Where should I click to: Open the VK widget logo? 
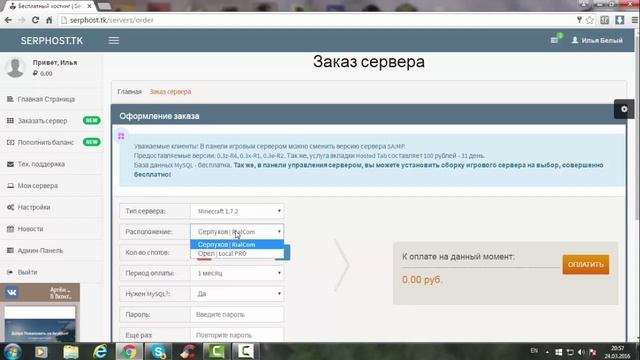tap(11, 292)
